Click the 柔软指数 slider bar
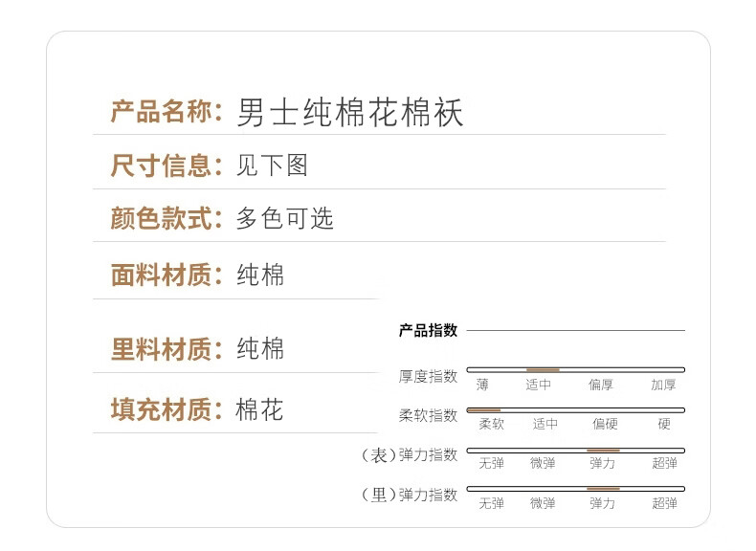The image size is (756, 551). click(x=575, y=410)
